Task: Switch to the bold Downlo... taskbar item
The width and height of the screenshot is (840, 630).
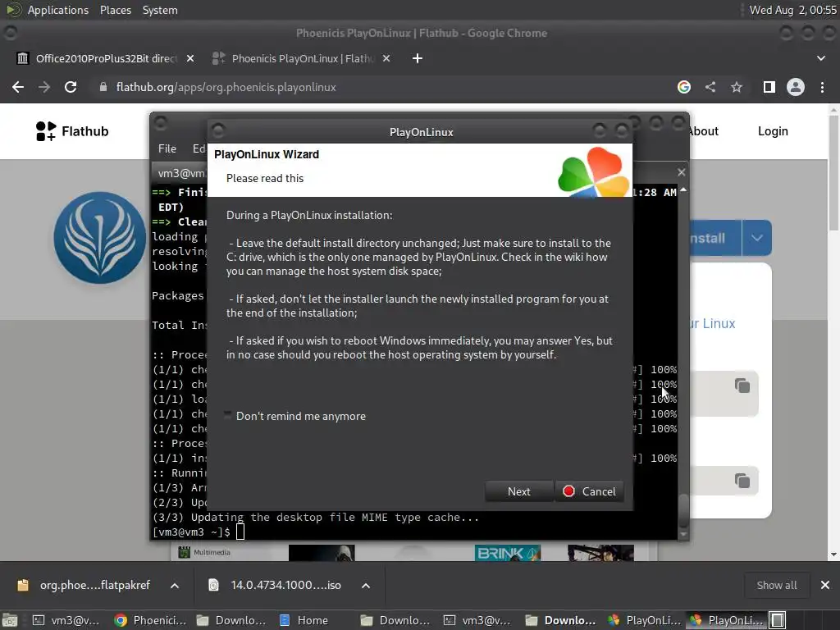Action: (x=560, y=620)
